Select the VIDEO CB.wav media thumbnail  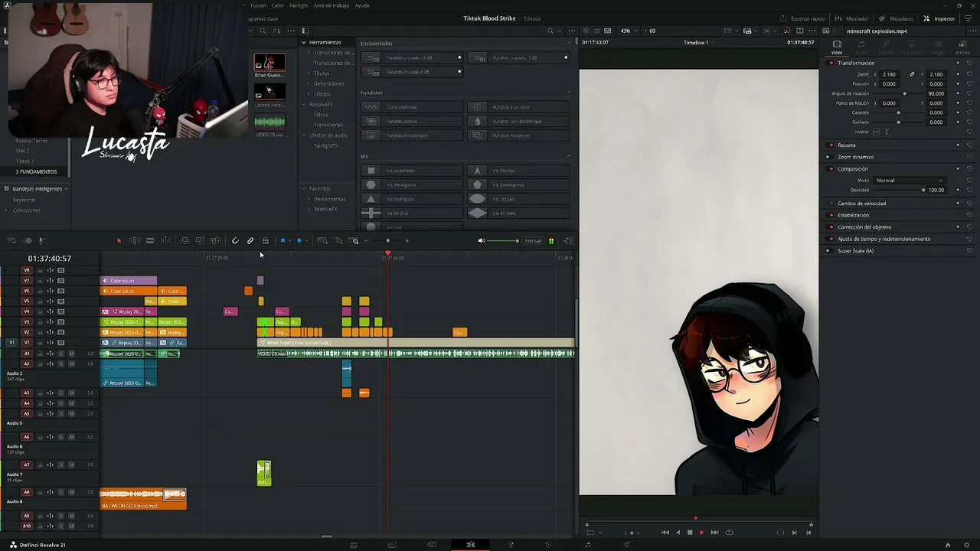point(269,122)
